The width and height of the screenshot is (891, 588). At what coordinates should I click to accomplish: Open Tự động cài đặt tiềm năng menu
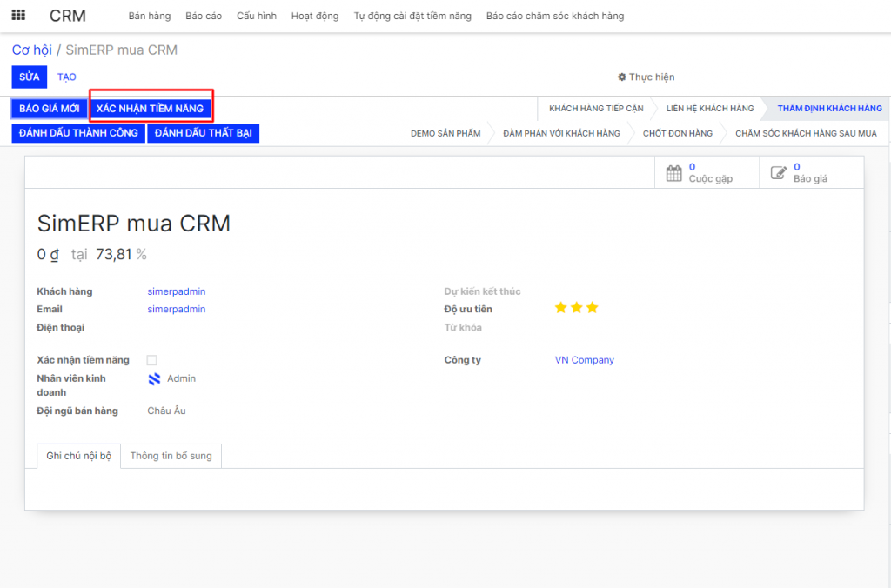coord(412,16)
